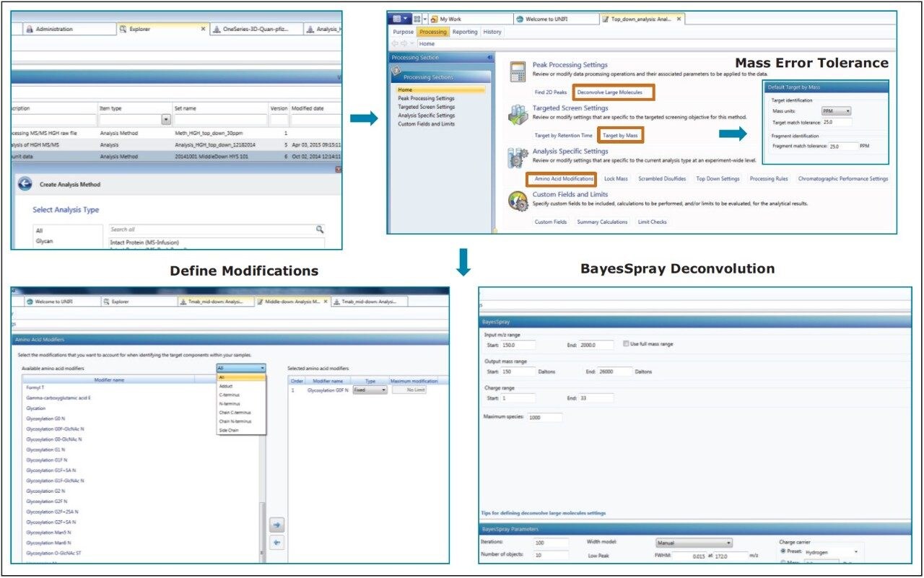Click the Custom Fields and Limits gauge icon

(x=517, y=201)
